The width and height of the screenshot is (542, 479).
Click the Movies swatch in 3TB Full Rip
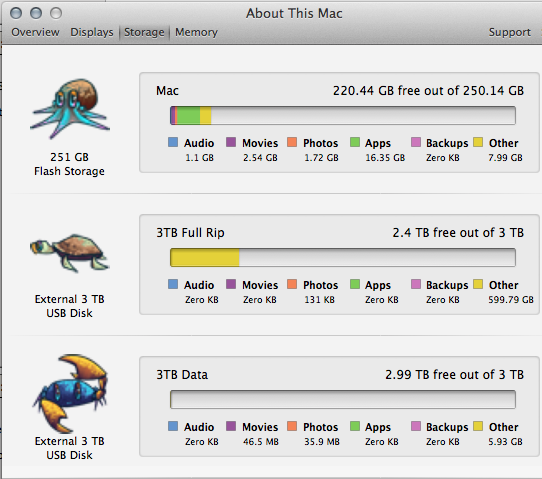tap(231, 284)
